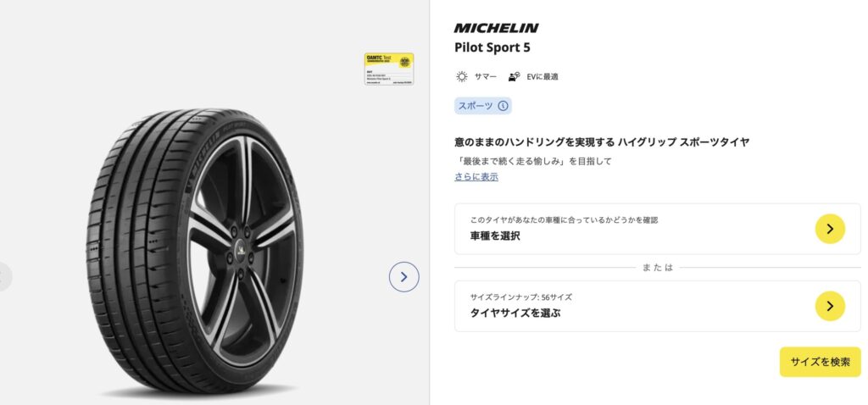Click yellow arrow for 車種を選択
868x405 pixels.
click(x=830, y=229)
